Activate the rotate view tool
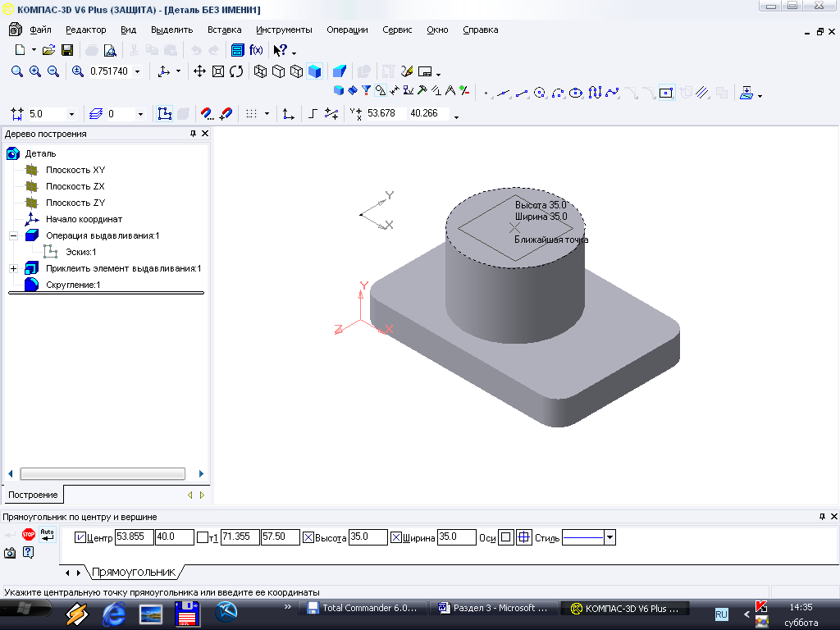Viewport: 840px width, 630px height. [236, 71]
